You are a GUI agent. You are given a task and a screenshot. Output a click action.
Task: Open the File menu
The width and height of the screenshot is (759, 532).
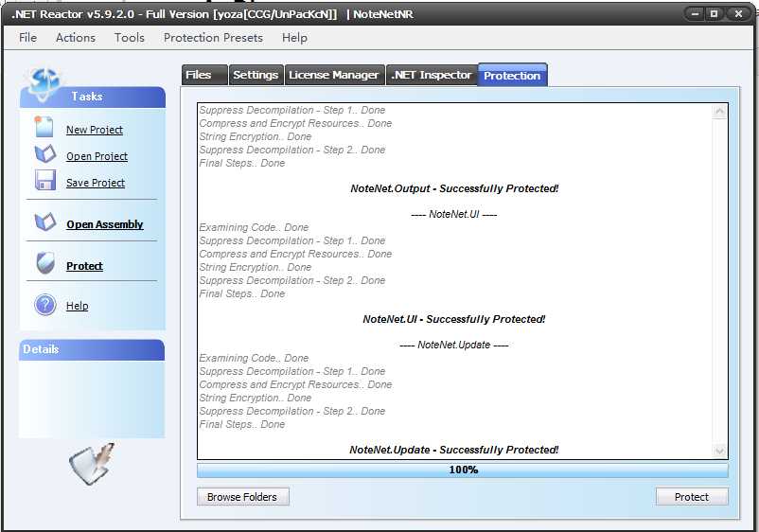pyautogui.click(x=27, y=38)
